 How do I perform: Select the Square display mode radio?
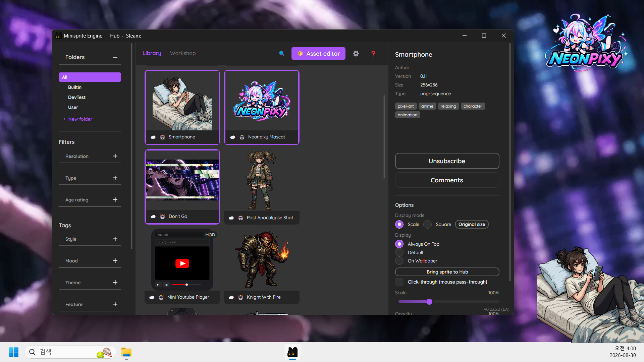427,224
